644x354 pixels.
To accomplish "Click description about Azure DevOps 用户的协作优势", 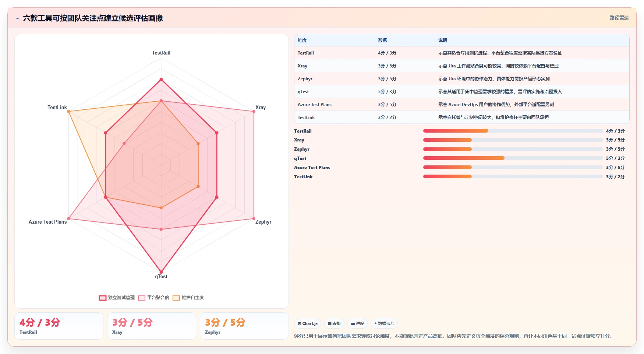I will coord(496,105).
